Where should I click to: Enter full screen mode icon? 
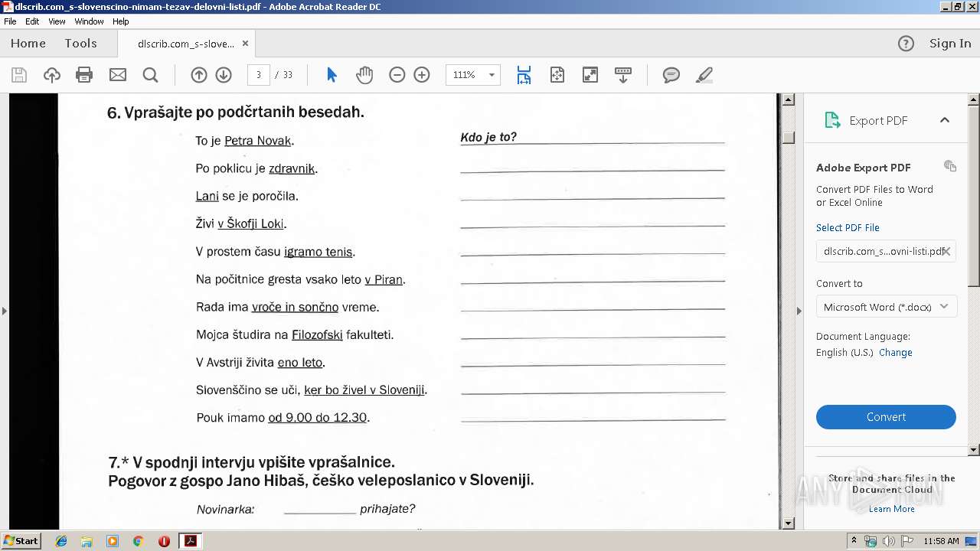pos(590,75)
